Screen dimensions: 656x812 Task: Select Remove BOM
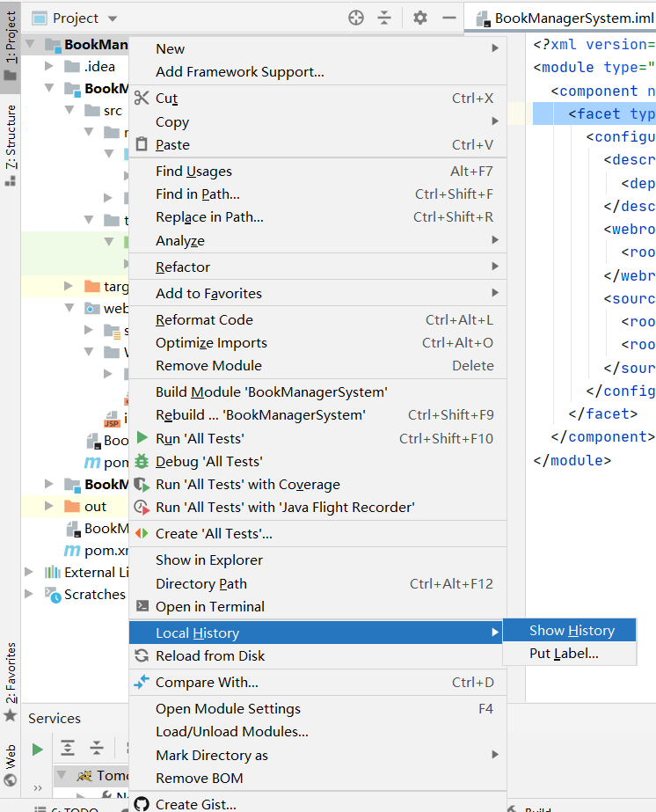click(317, 778)
